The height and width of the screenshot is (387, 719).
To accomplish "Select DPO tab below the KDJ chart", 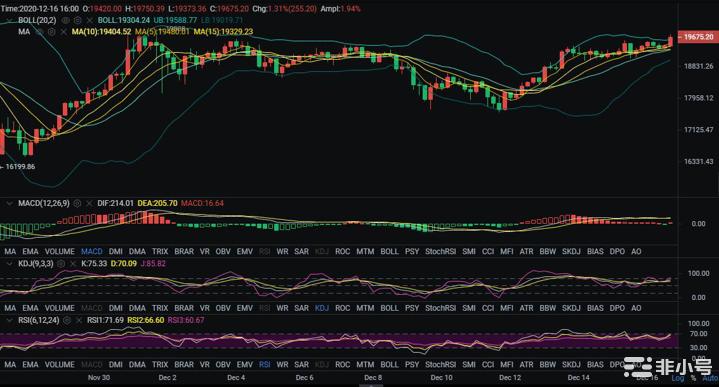I will click(617, 308).
